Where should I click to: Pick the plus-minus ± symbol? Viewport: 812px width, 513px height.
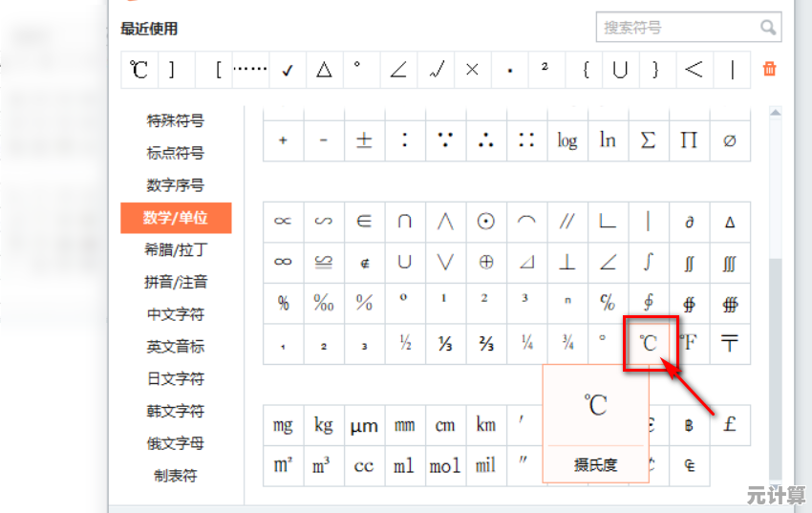(x=364, y=139)
